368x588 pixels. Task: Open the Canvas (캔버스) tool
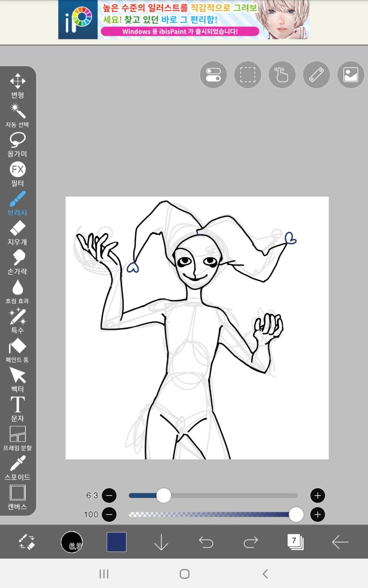tap(17, 498)
